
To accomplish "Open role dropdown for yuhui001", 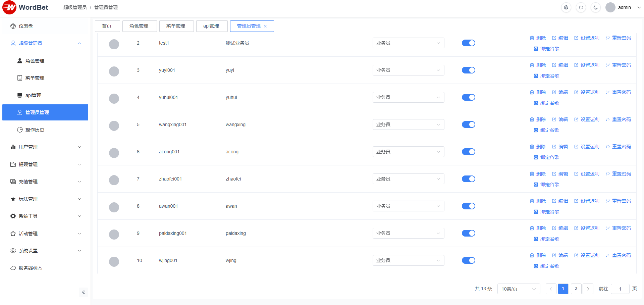I will tap(408, 97).
